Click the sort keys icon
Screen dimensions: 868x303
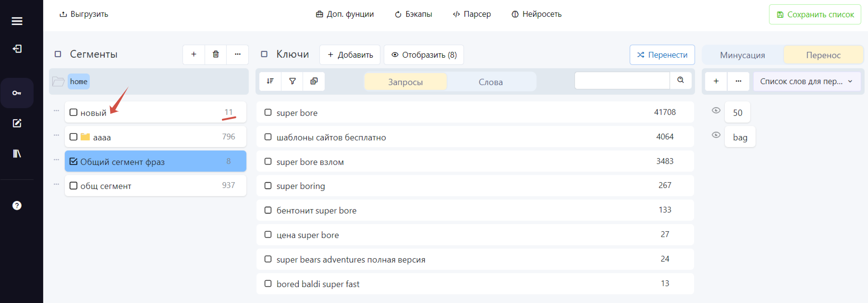click(x=270, y=81)
